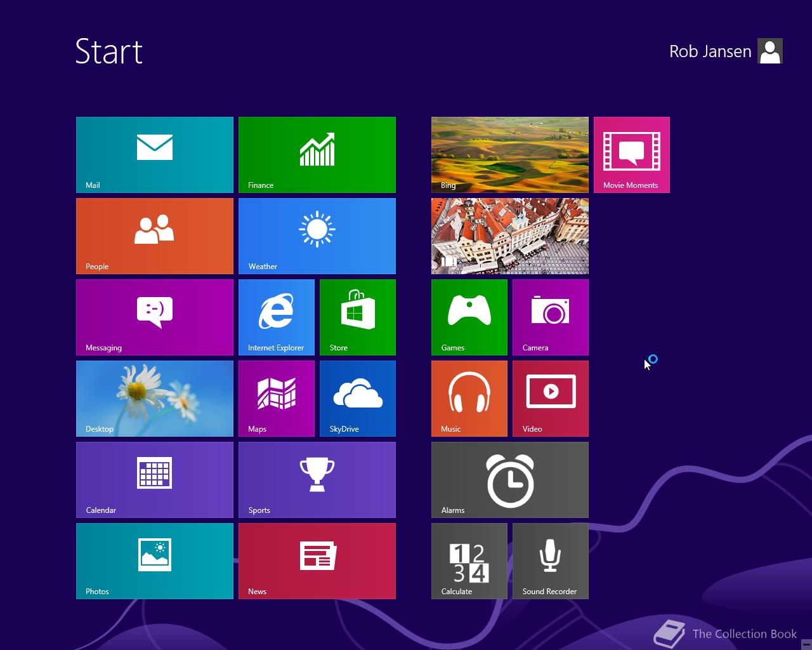Launch the Maps tile
812x650 pixels.
(x=277, y=399)
